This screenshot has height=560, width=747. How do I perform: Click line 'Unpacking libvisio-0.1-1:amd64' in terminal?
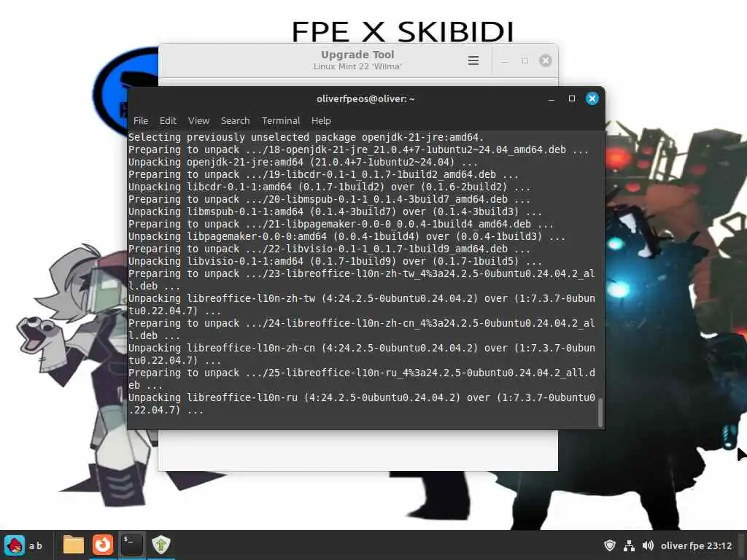[335, 261]
